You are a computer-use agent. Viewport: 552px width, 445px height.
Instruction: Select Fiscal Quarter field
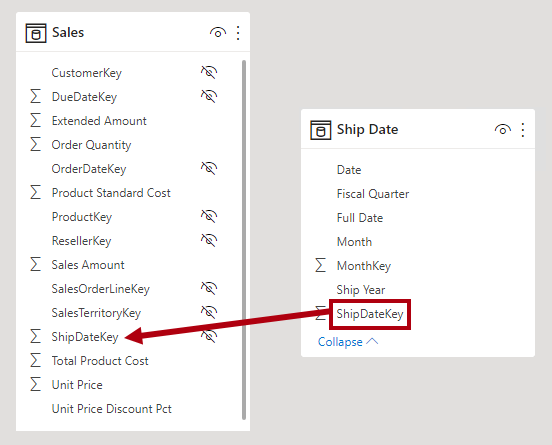point(373,194)
